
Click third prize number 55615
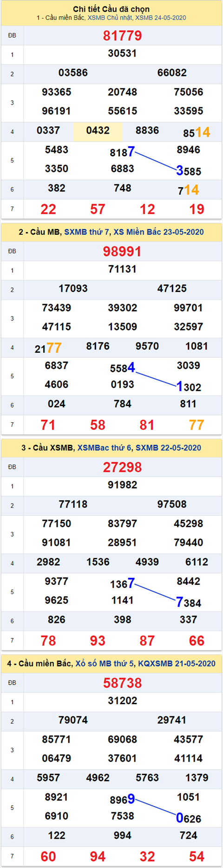click(x=123, y=111)
